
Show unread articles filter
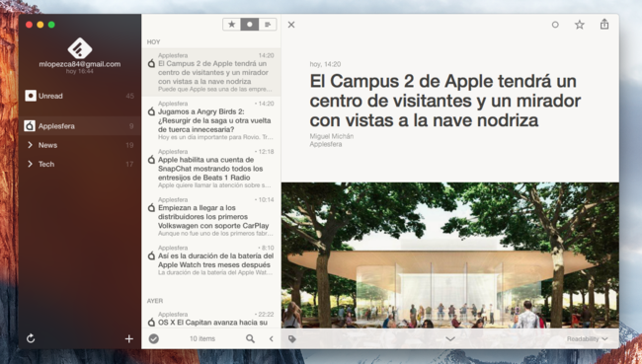pos(250,25)
